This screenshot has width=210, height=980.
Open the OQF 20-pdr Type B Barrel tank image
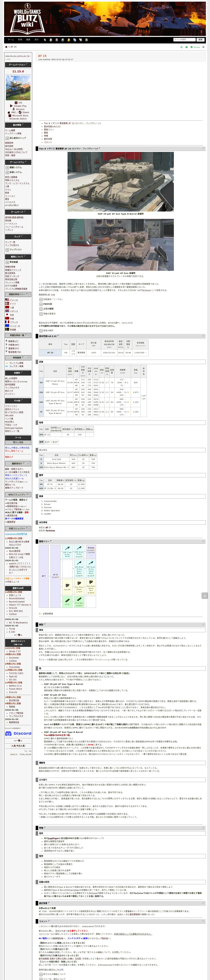click(x=120, y=182)
